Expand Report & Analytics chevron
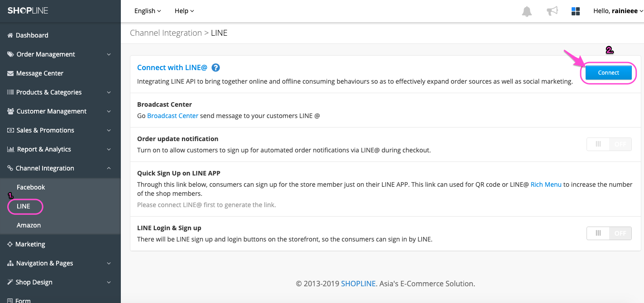644x303 pixels. click(109, 149)
